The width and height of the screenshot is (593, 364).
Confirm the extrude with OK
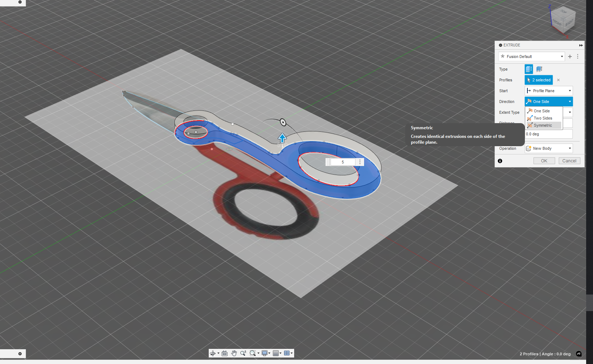(x=544, y=161)
